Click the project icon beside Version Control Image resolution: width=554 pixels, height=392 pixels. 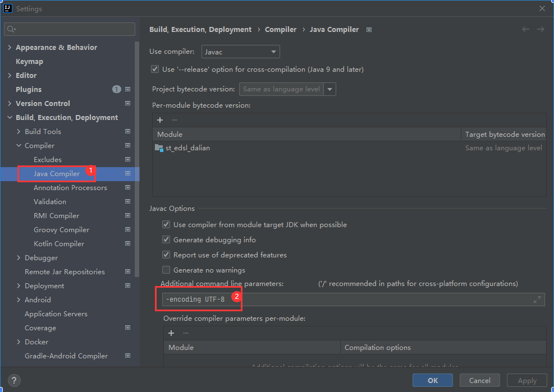point(127,104)
